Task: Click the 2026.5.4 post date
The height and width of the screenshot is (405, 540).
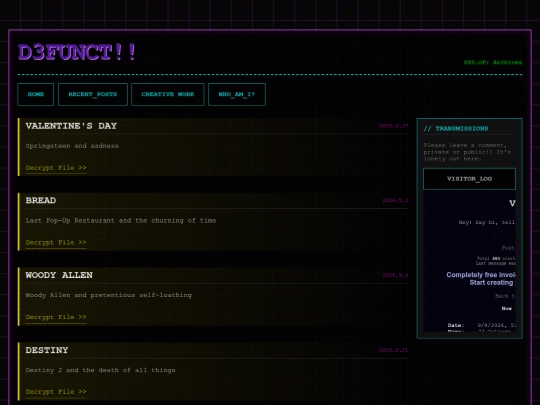Action: pos(395,275)
